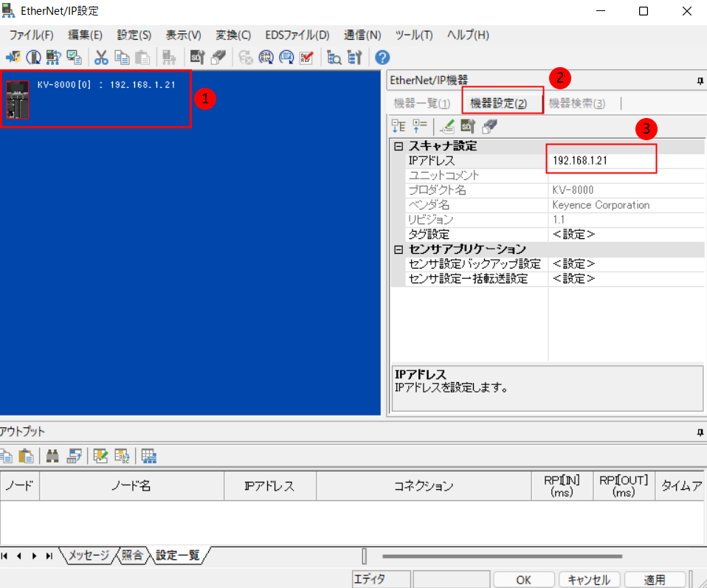The image size is (707, 588).
Task: Click the OK button
Action: tap(523, 579)
